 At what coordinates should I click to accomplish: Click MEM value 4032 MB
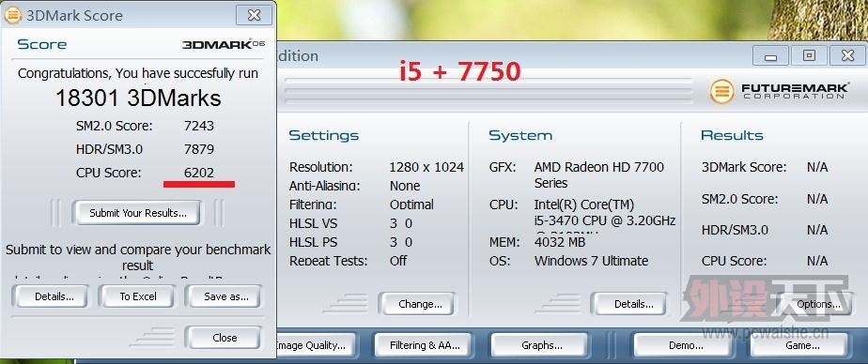[x=560, y=242]
